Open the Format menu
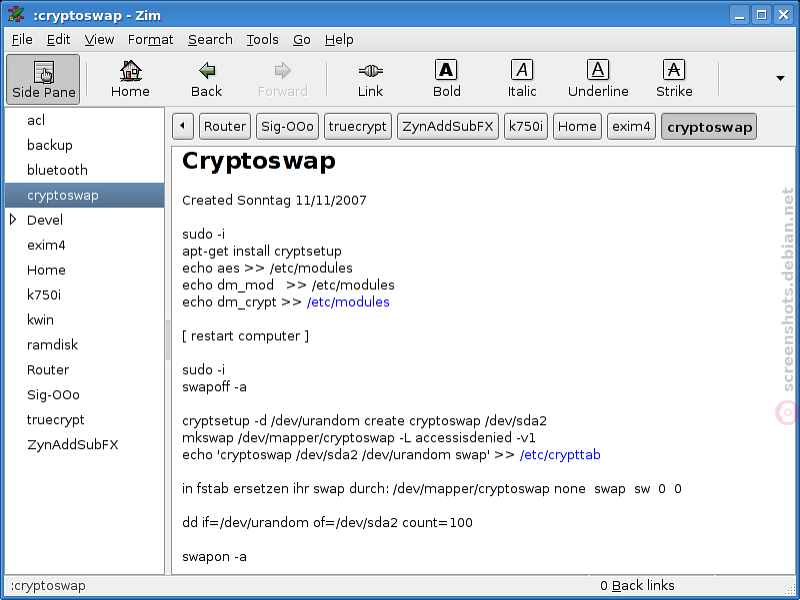Viewport: 800px width, 600px height. 151,40
